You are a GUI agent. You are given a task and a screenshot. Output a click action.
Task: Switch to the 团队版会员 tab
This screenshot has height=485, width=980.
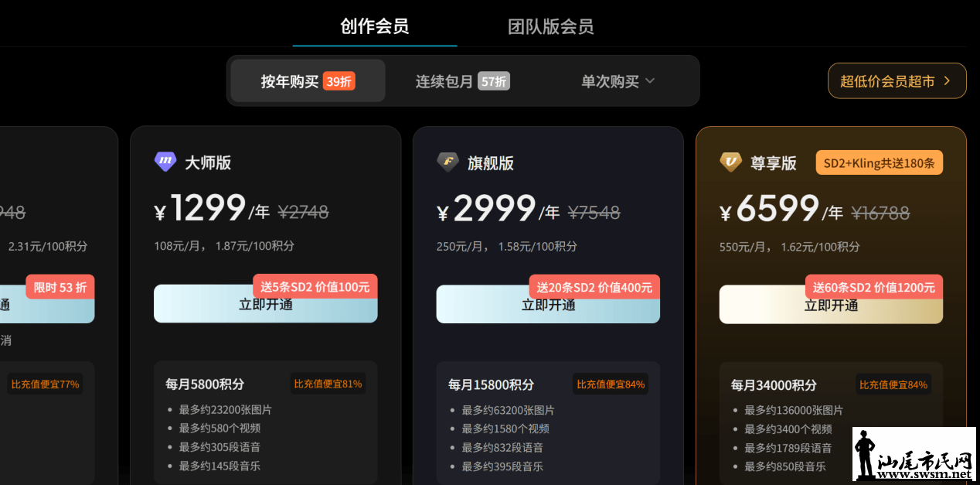[x=551, y=27]
